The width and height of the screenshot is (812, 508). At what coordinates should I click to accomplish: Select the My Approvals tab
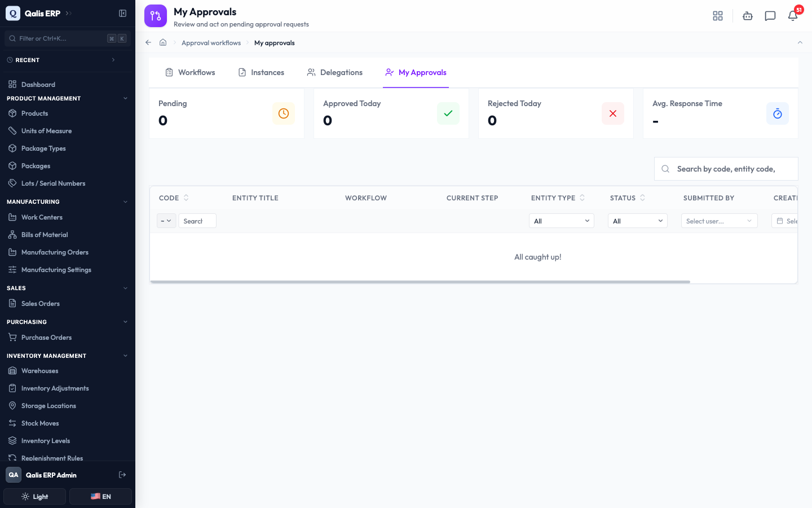coord(416,72)
